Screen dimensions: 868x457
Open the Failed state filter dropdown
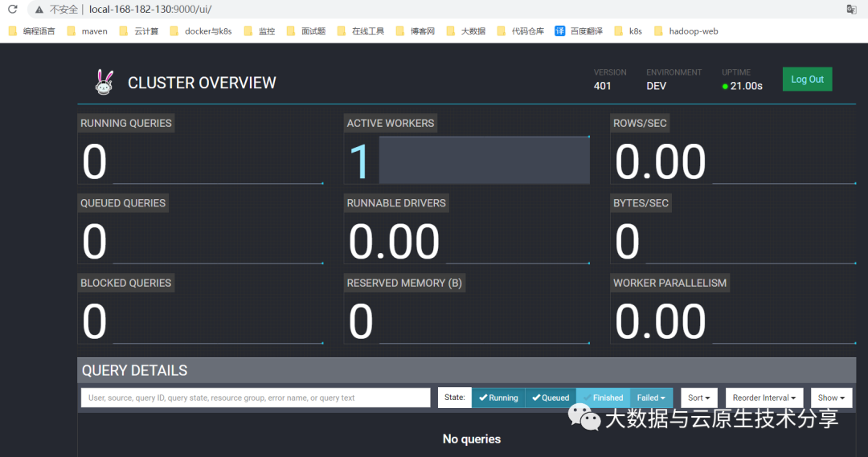651,398
